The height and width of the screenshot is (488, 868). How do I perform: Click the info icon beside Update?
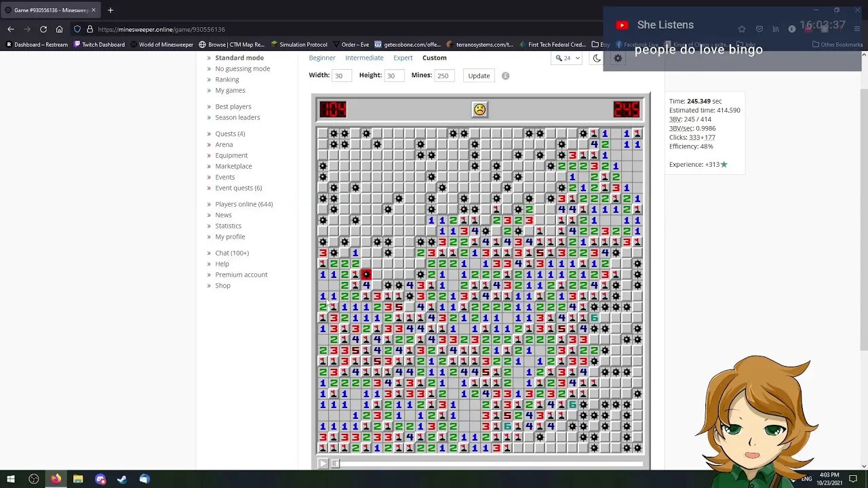point(505,76)
